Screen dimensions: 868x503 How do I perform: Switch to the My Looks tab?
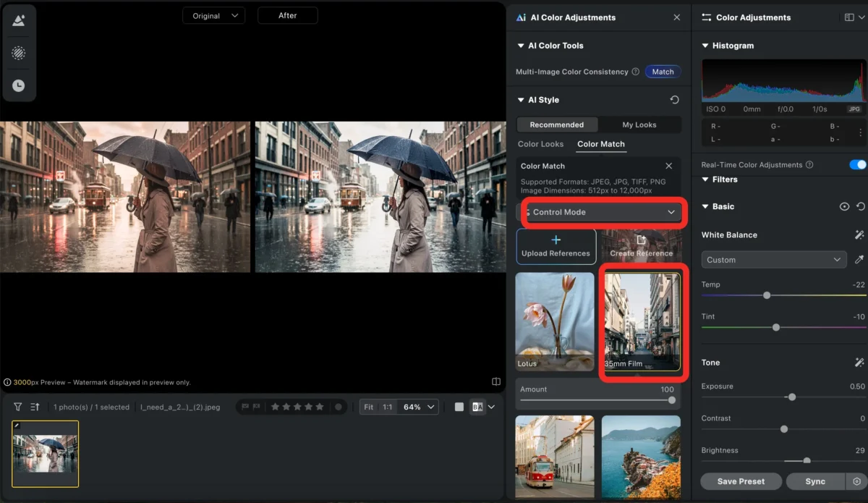point(639,124)
